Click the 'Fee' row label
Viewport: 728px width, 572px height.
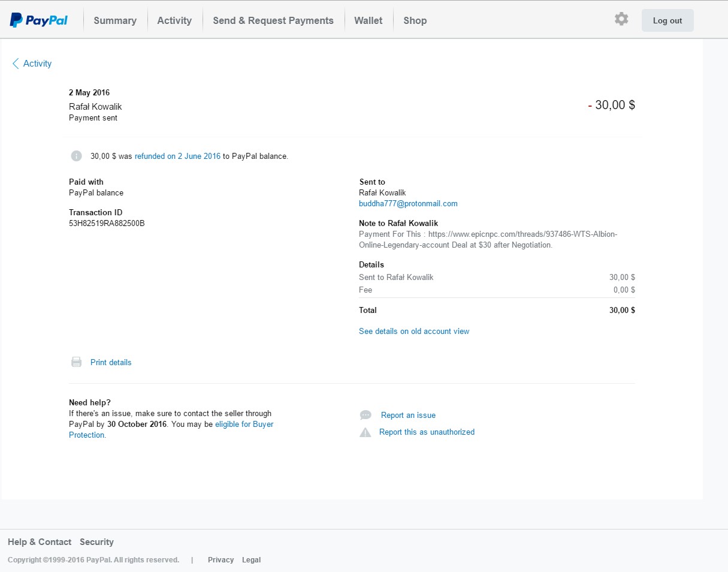point(365,290)
